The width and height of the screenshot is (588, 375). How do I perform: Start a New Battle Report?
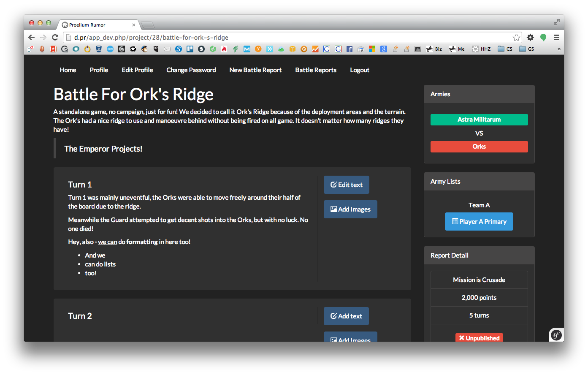pos(255,70)
